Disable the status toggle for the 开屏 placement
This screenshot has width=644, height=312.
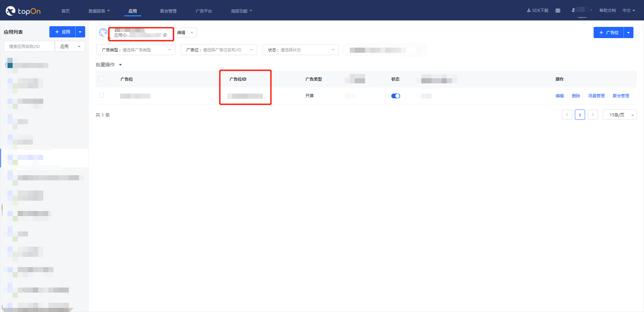point(395,96)
